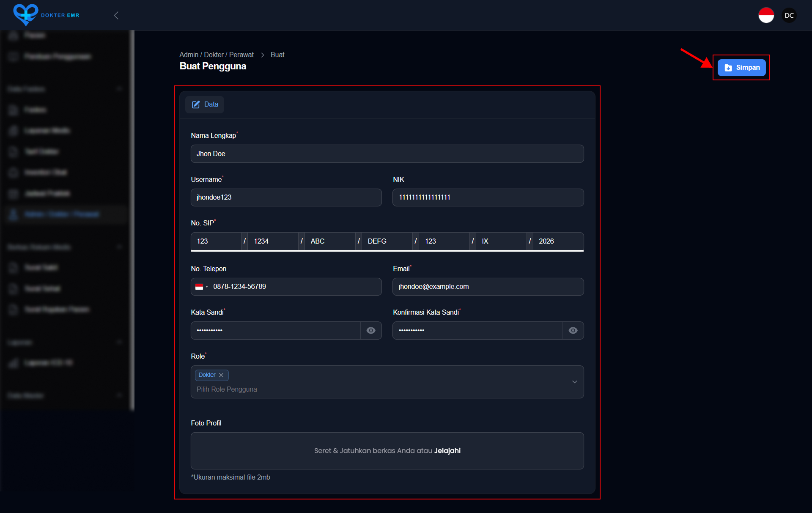Click the Dokter EMR heart logo
Image resolution: width=812 pixels, height=513 pixels.
25,15
